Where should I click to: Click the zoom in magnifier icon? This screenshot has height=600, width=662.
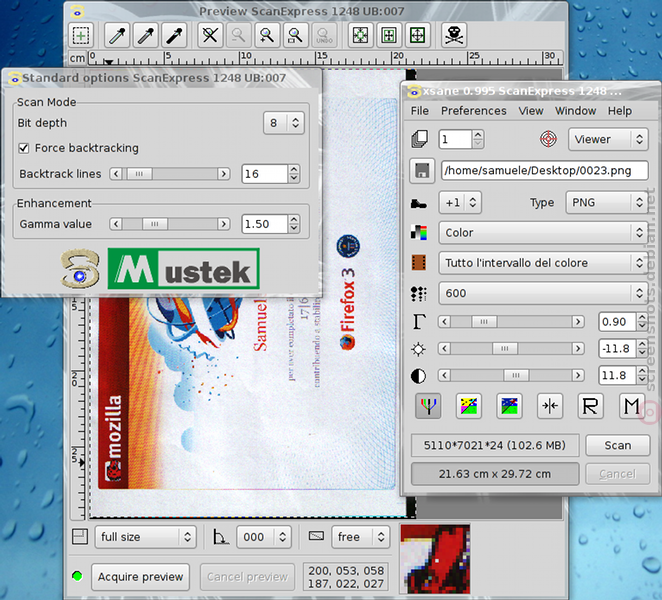pos(267,35)
